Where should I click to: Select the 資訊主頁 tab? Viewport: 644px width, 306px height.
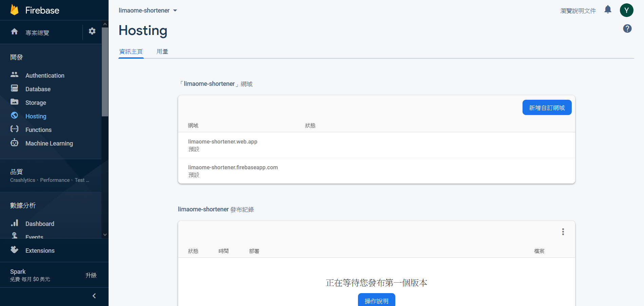pos(131,52)
